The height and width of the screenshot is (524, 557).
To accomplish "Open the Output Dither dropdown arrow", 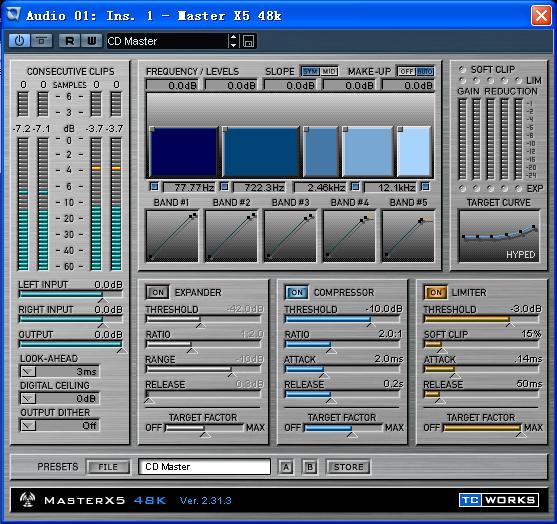I will [28, 426].
